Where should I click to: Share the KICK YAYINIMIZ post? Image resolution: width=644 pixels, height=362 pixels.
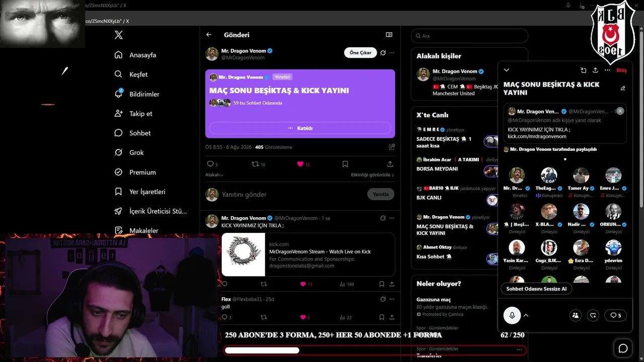coord(392,284)
